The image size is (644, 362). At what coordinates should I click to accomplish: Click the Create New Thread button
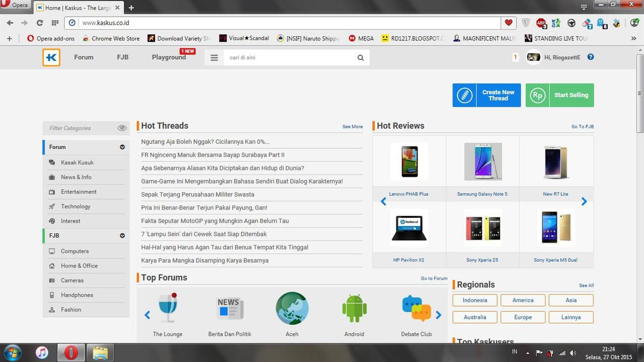point(487,95)
